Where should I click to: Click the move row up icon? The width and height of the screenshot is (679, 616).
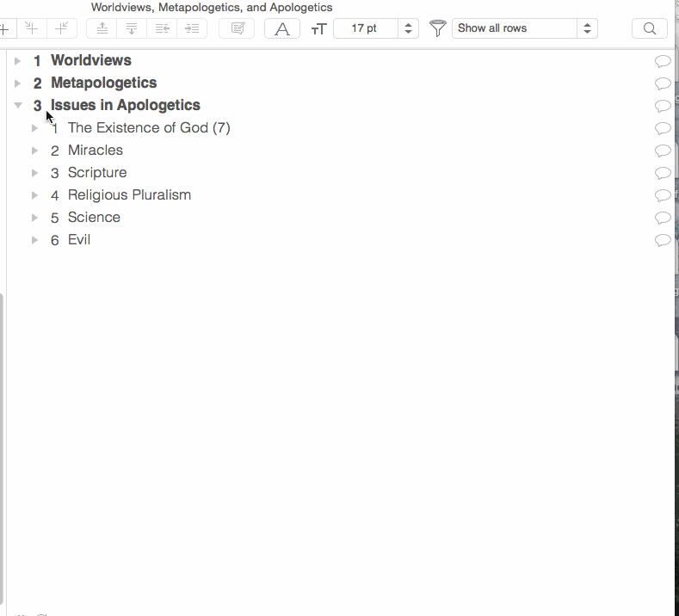[x=102, y=28]
